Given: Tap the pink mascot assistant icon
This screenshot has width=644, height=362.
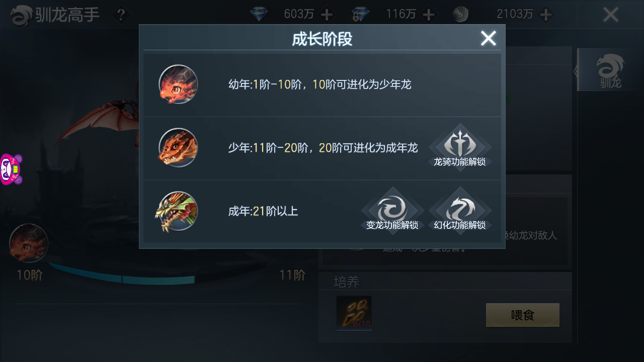Looking at the screenshot, I should coord(11,169).
